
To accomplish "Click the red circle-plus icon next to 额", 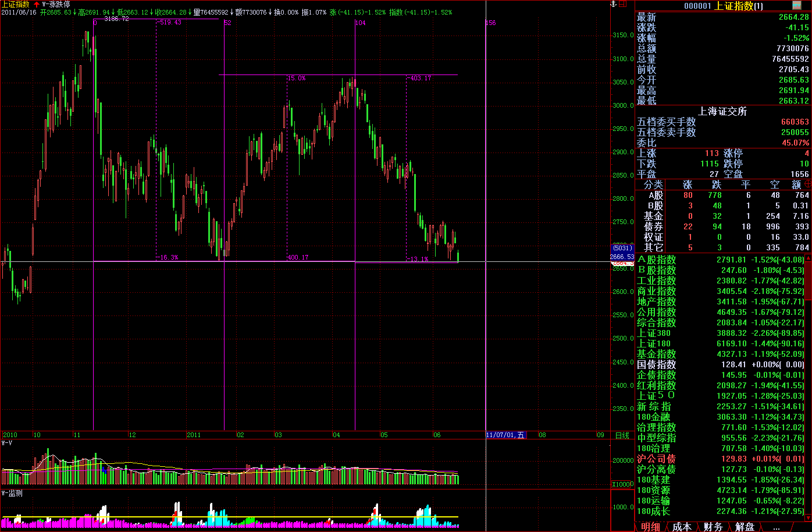I will pos(808,184).
